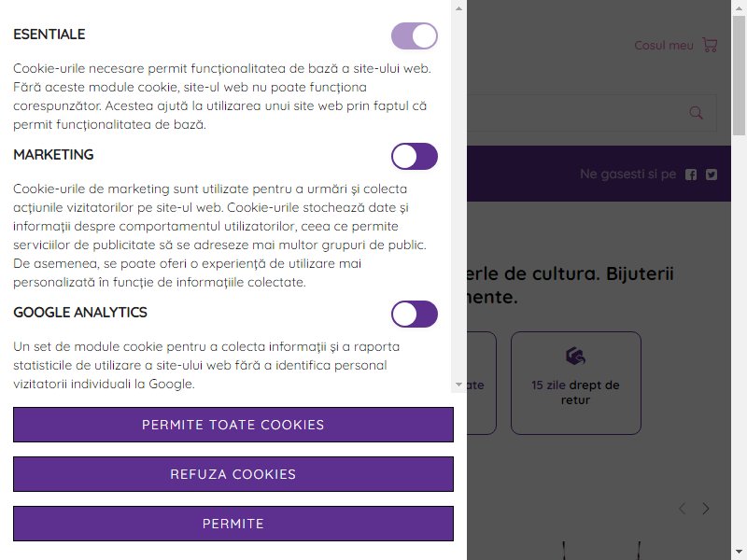Click the page scrollbar down arrow
The width and height of the screenshot is (747, 560).
pos(739,553)
